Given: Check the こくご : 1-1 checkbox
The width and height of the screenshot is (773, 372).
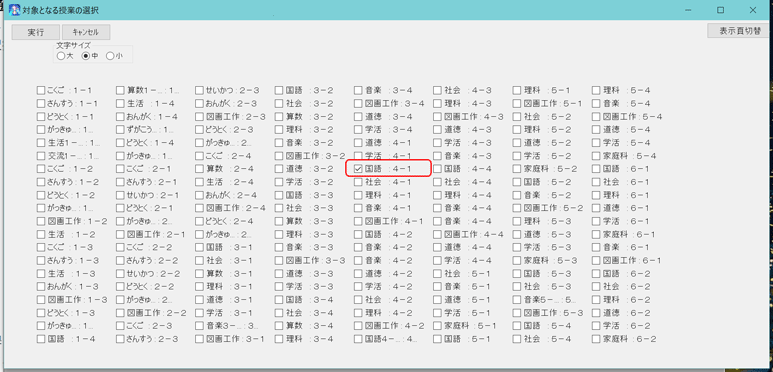Looking at the screenshot, I should point(41,91).
